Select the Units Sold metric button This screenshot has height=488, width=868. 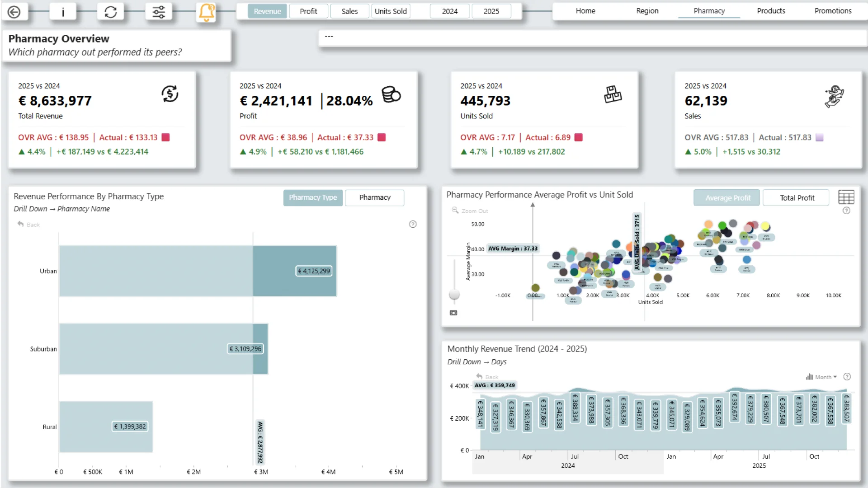click(x=391, y=11)
